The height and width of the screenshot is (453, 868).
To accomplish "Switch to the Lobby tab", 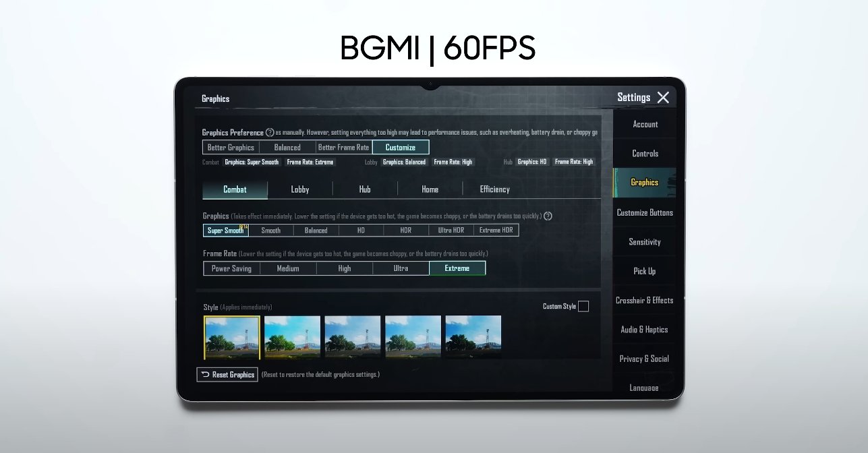I will [x=300, y=189].
